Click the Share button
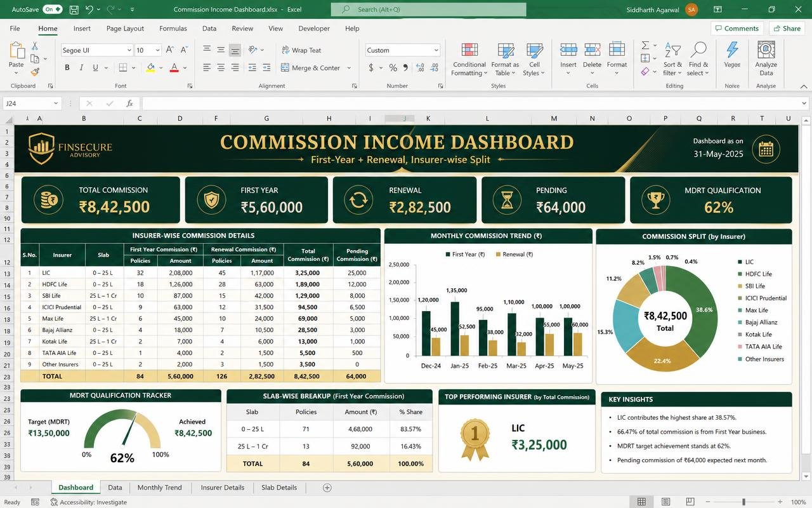 click(787, 29)
